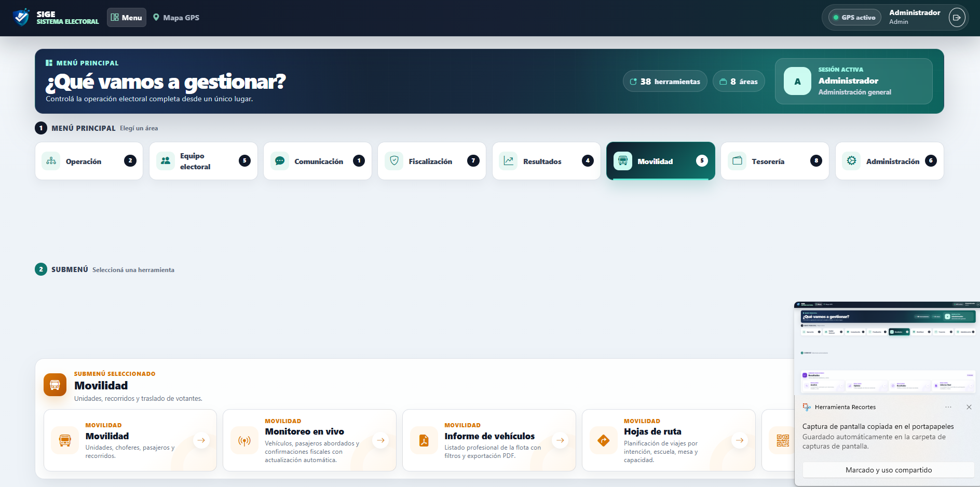Open the Movilidad tool card
This screenshot has height=487, width=980.
(x=130, y=440)
